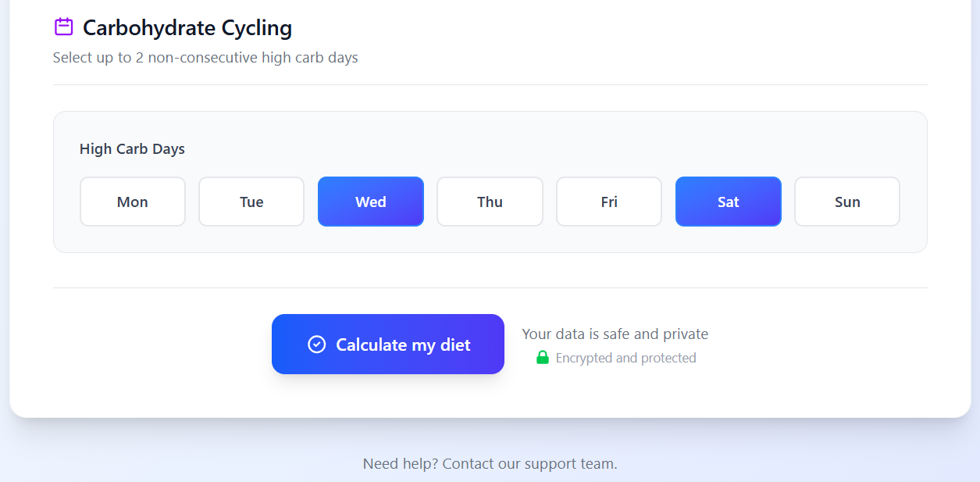The width and height of the screenshot is (980, 482).
Task: Click the checkmark circle icon on Calculate button
Action: pos(316,345)
